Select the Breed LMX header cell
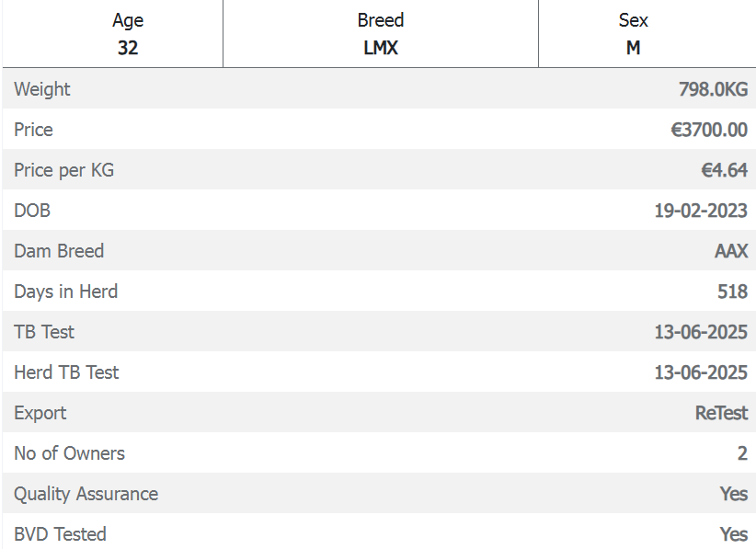This screenshot has height=549, width=756. [381, 34]
